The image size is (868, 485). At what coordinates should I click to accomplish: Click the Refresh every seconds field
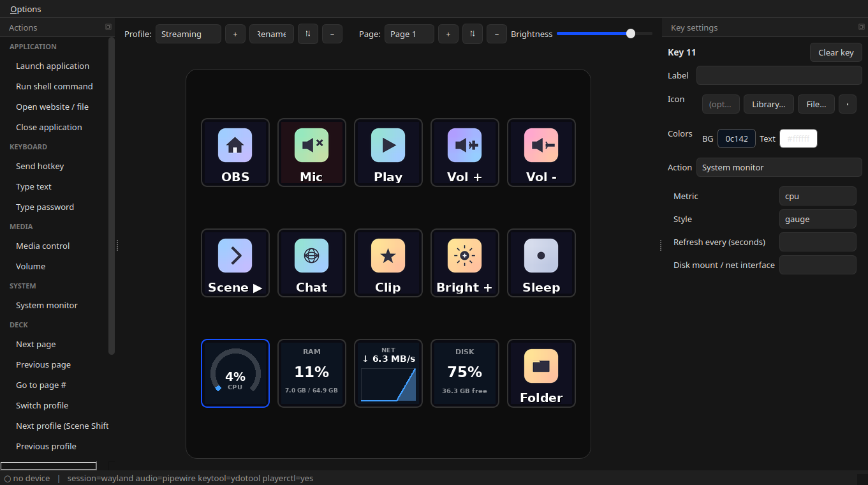tap(818, 242)
